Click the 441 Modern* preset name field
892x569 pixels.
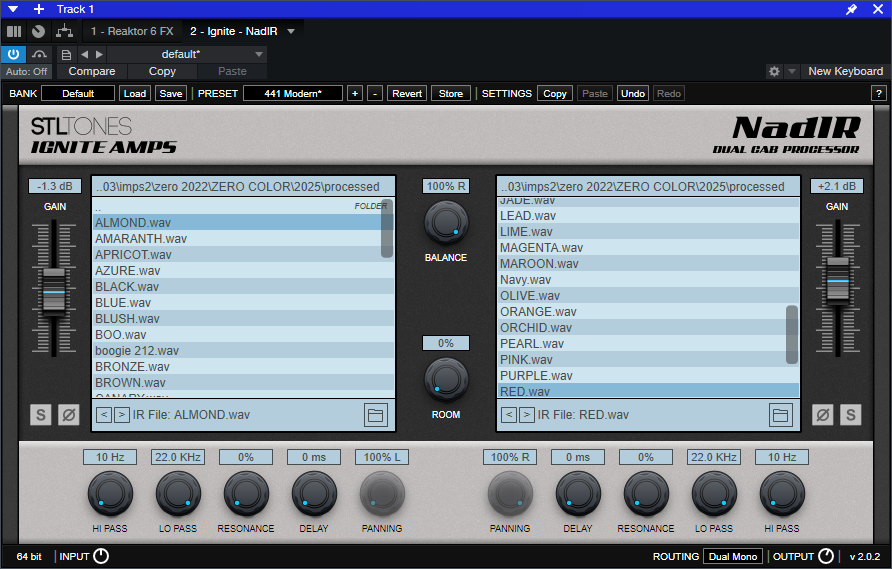tap(293, 94)
